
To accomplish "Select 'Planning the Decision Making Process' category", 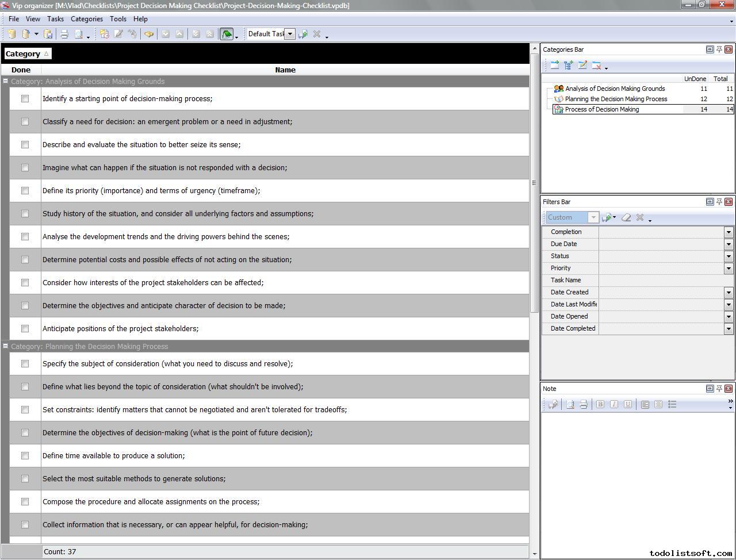I will pos(616,99).
